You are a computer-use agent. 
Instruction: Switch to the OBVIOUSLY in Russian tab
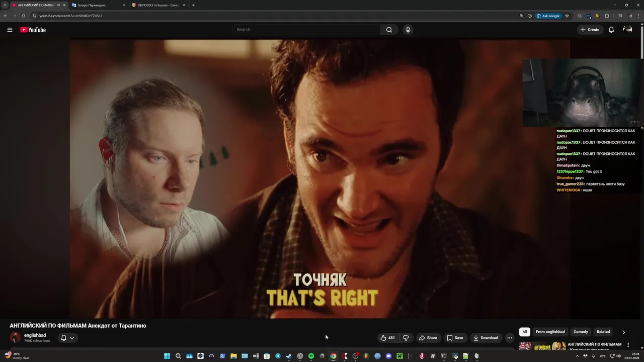point(158,5)
